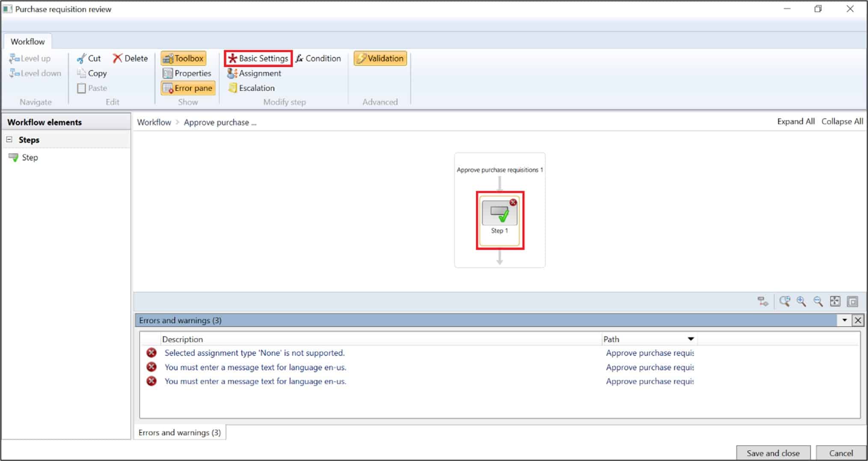Click the actual size view icon
Image resolution: width=868 pixels, height=461 pixels.
tap(852, 301)
